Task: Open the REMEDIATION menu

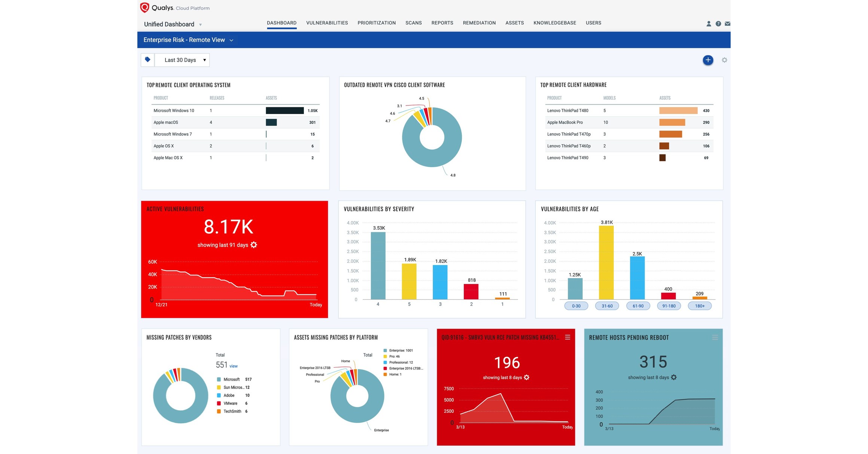Action: click(x=479, y=23)
